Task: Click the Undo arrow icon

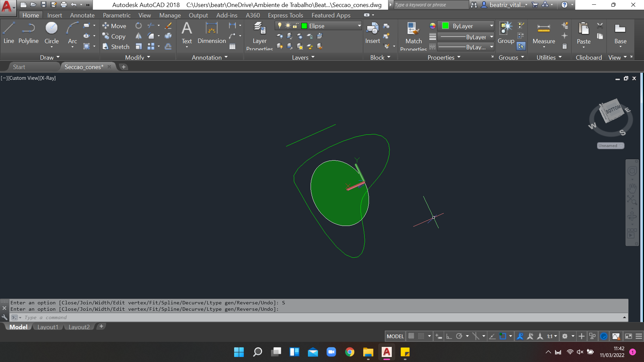Action: (x=74, y=5)
